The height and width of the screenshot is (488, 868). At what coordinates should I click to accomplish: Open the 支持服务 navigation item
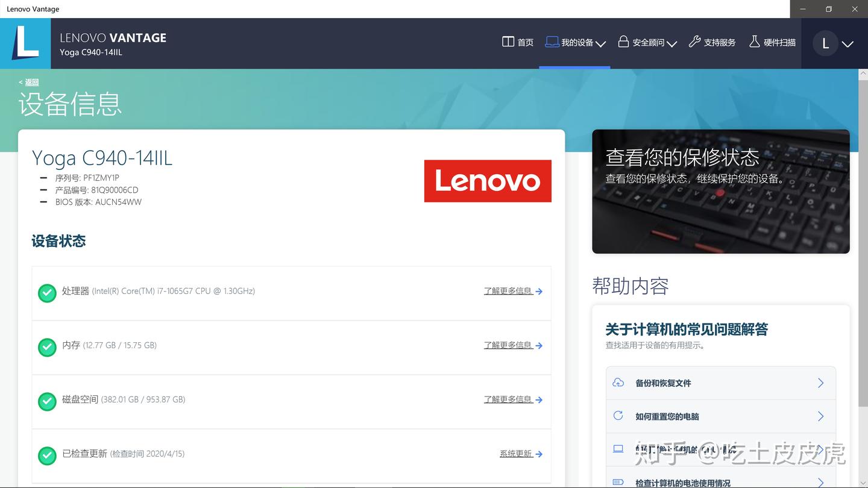[720, 42]
